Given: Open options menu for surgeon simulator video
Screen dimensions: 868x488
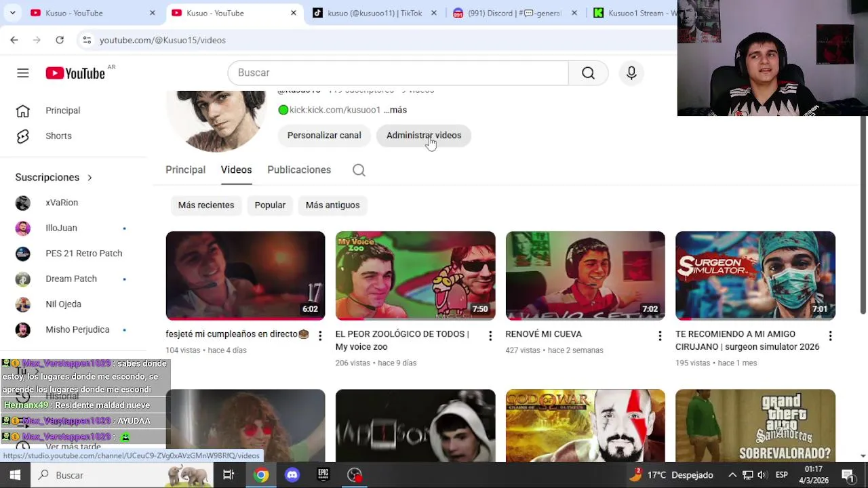Looking at the screenshot, I should tap(830, 336).
